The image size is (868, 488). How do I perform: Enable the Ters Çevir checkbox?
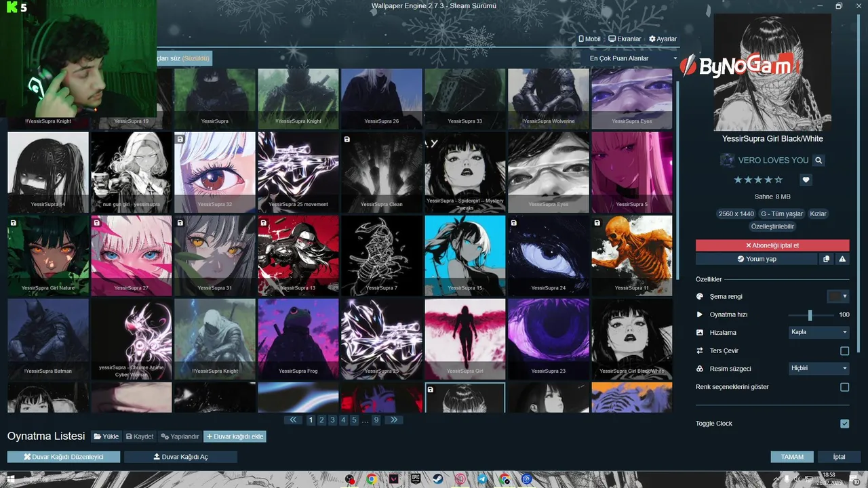844,350
